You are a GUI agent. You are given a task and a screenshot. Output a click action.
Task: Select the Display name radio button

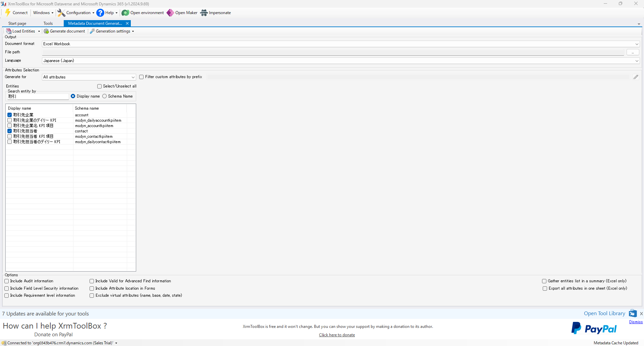coord(73,96)
